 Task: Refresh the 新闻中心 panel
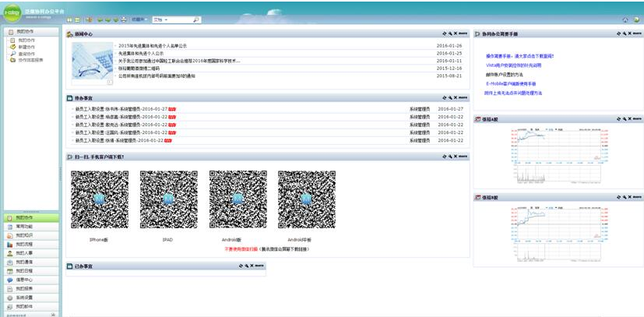(x=445, y=33)
